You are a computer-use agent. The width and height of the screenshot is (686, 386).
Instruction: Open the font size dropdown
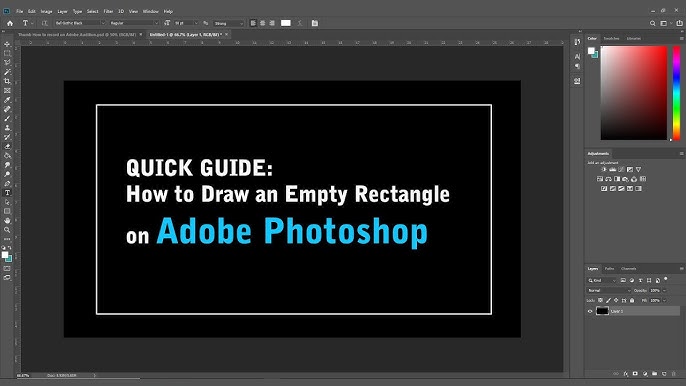186,23
